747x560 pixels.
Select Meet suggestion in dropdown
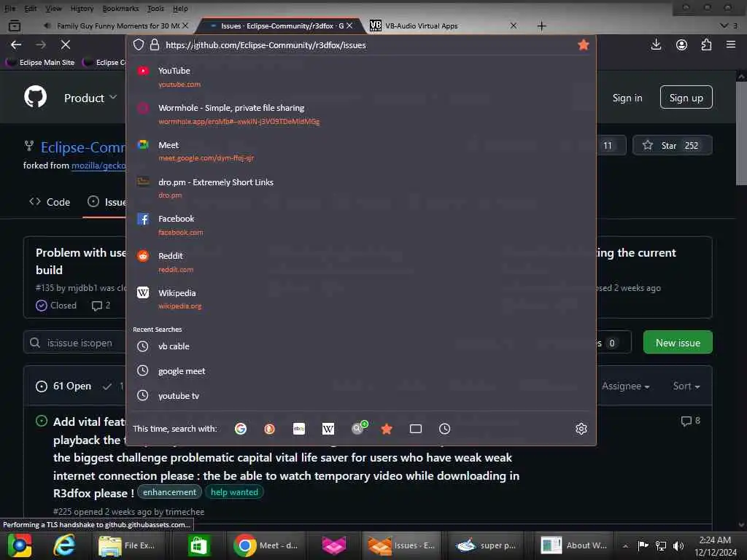[361, 150]
